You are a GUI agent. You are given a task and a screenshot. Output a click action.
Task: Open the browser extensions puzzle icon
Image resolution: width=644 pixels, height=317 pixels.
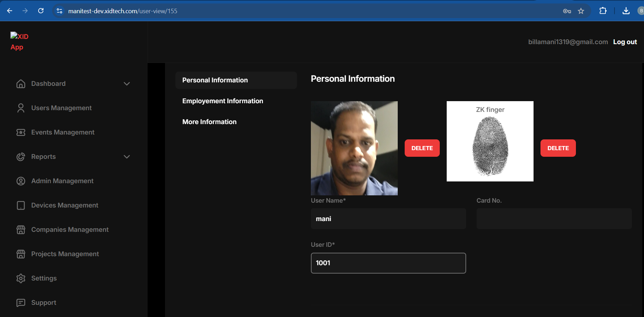tap(603, 11)
